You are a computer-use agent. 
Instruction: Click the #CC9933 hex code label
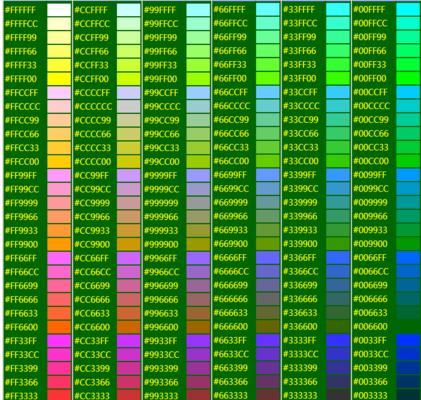[92, 231]
